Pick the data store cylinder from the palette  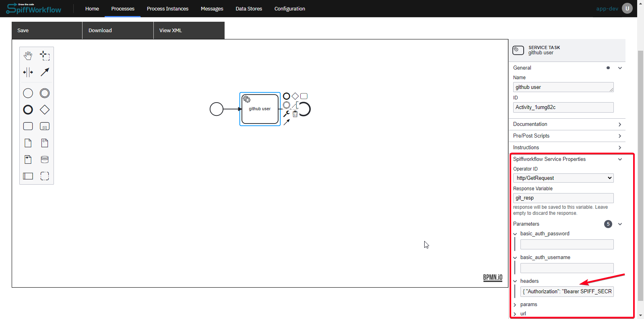(45, 160)
